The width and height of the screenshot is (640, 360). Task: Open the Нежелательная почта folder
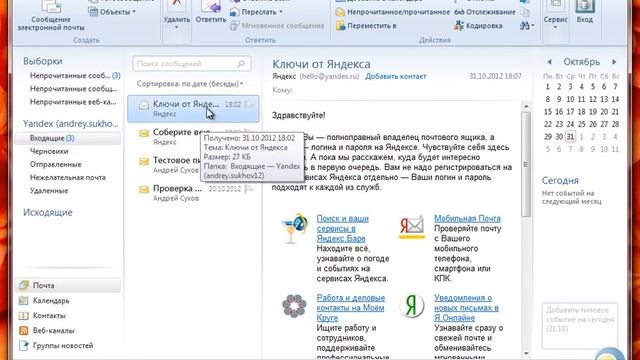click(x=68, y=178)
